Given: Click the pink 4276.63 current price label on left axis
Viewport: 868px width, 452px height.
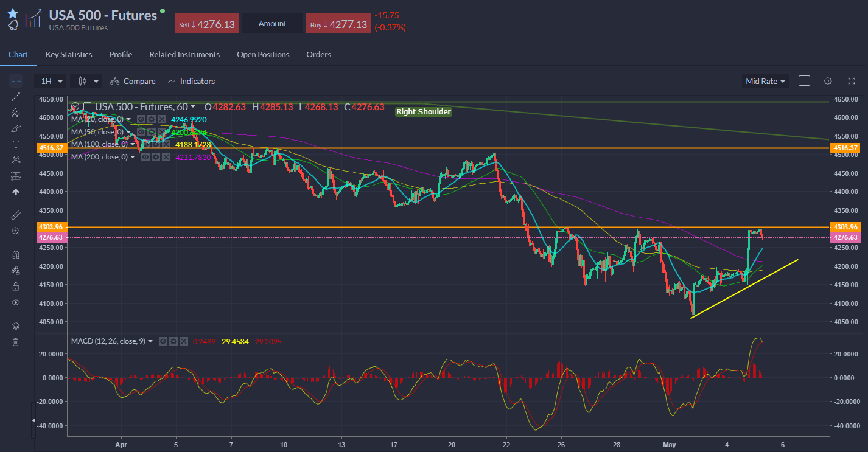Looking at the screenshot, I should tap(52, 237).
